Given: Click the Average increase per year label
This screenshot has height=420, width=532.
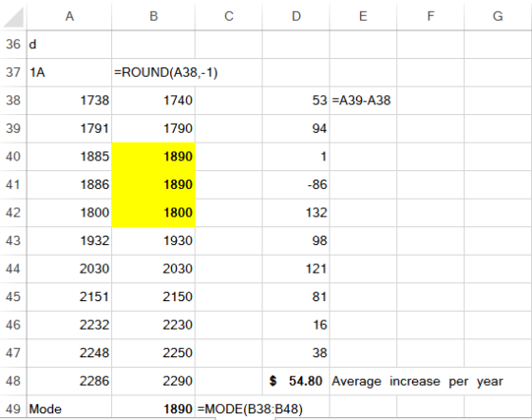Looking at the screenshot, I should pos(417,381).
